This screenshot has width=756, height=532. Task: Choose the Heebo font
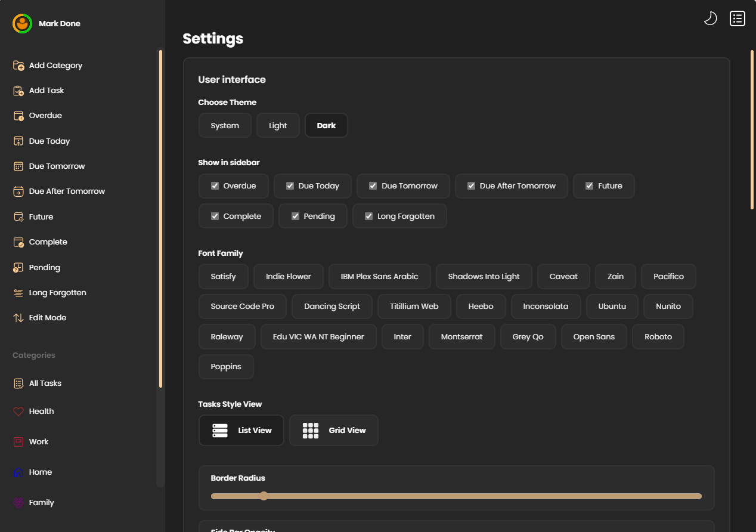tap(481, 307)
